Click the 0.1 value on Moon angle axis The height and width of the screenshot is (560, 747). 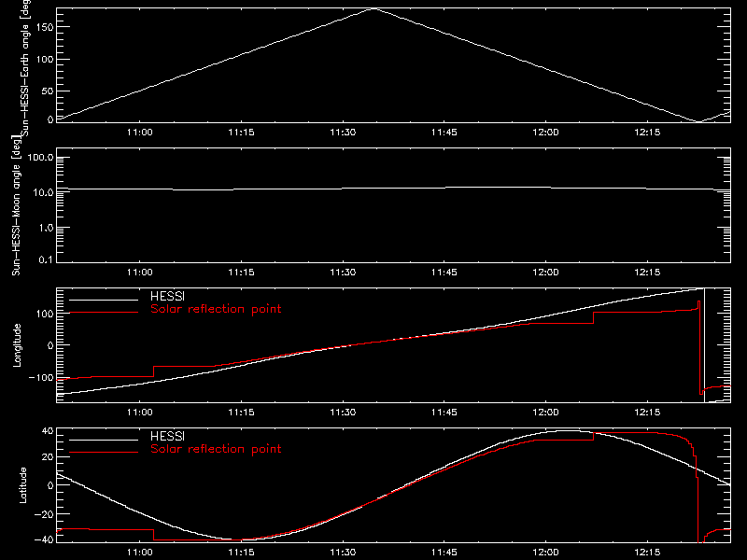(46, 260)
